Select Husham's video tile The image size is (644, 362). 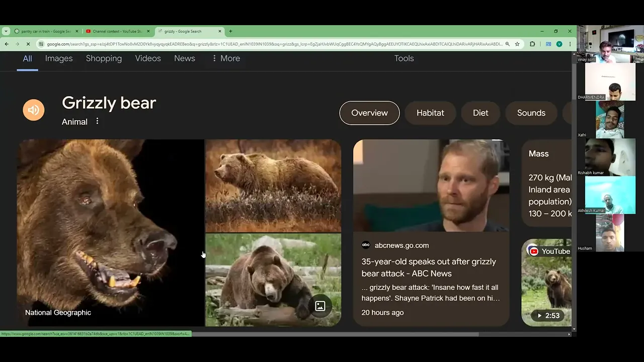[610, 233]
